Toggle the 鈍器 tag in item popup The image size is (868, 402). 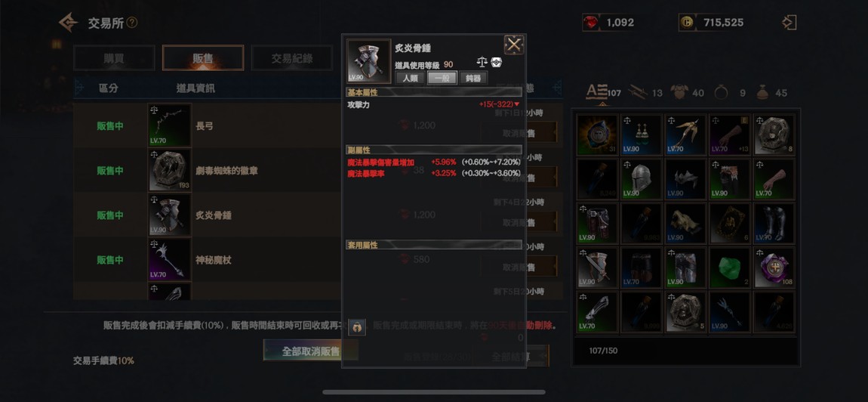click(473, 78)
